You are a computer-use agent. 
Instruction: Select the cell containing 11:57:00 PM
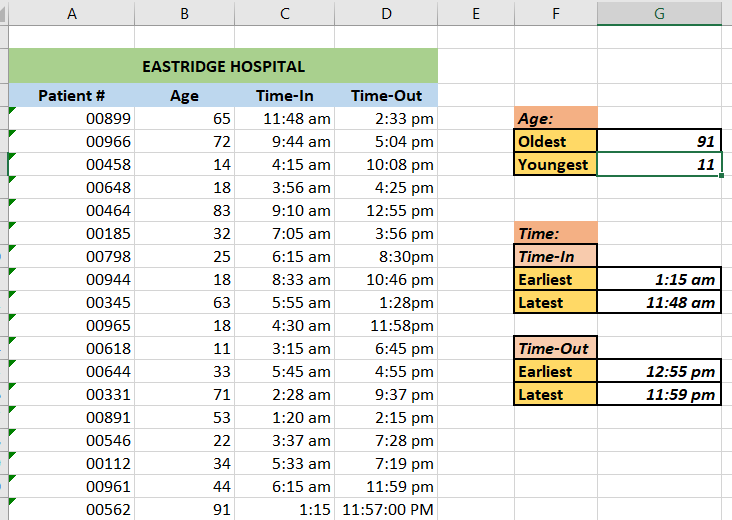coord(388,509)
